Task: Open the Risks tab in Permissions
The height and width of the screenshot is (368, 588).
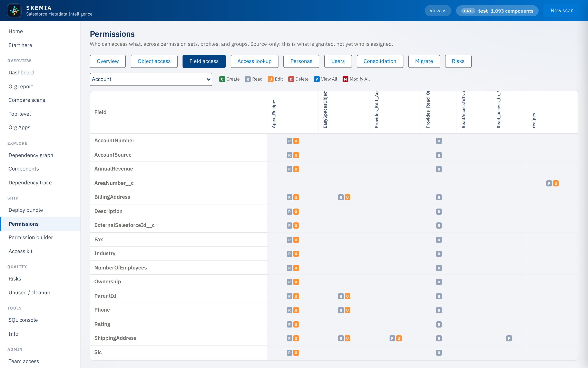Action: click(x=458, y=61)
